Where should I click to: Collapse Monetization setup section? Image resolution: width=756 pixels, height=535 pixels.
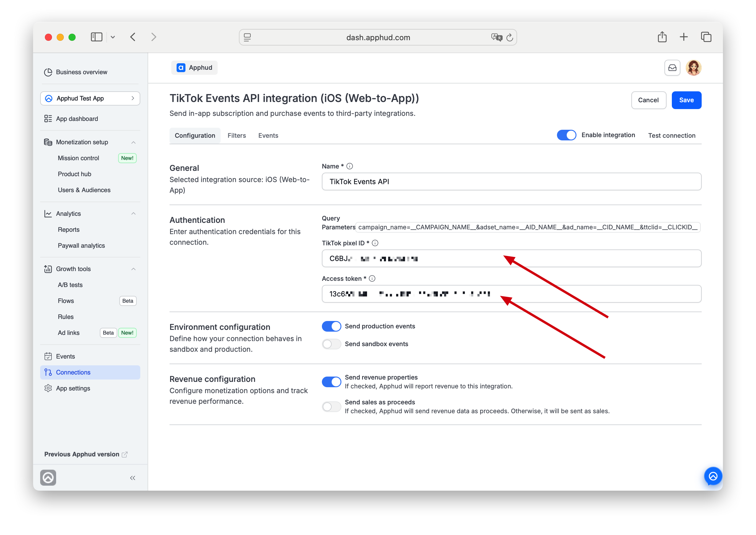tap(133, 142)
